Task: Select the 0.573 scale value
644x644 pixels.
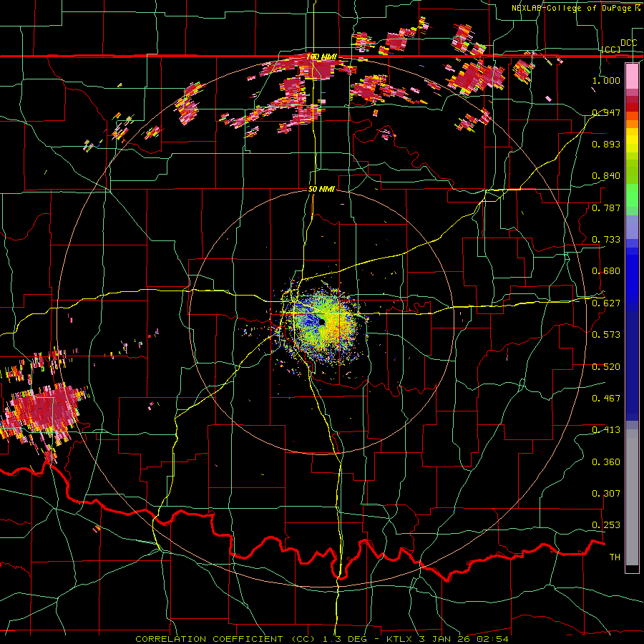Action: tap(606, 334)
